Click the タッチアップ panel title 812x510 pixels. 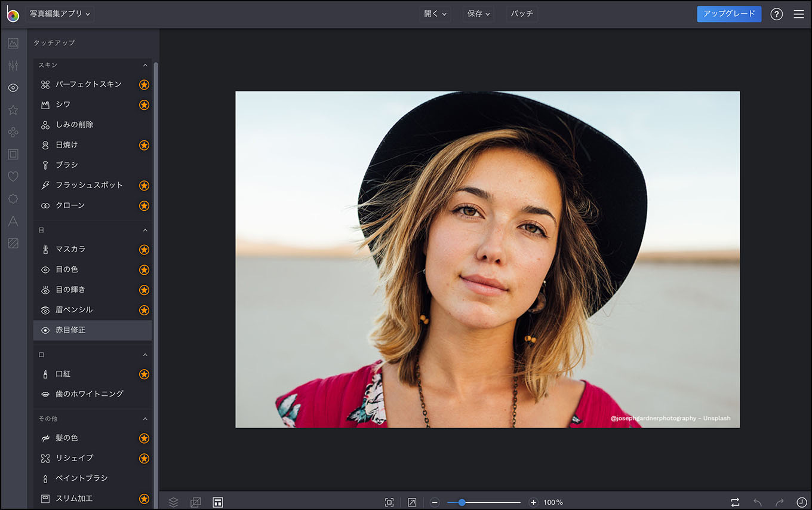click(54, 43)
